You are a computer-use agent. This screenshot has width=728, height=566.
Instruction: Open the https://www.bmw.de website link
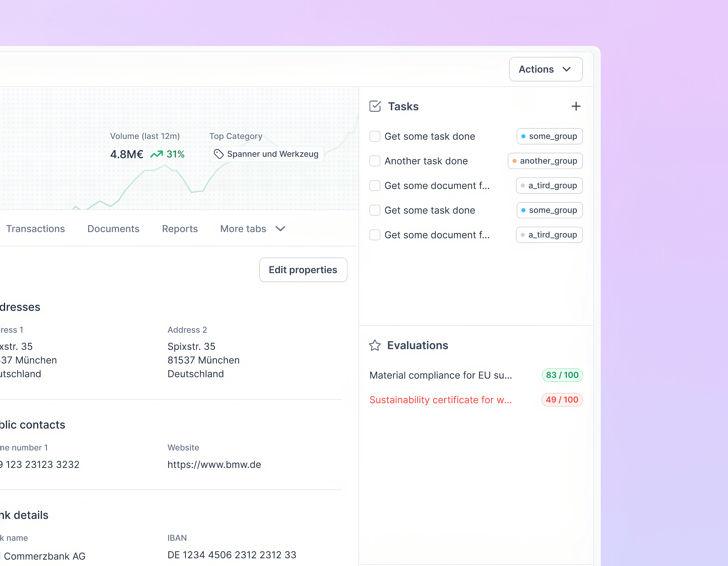pos(214,464)
